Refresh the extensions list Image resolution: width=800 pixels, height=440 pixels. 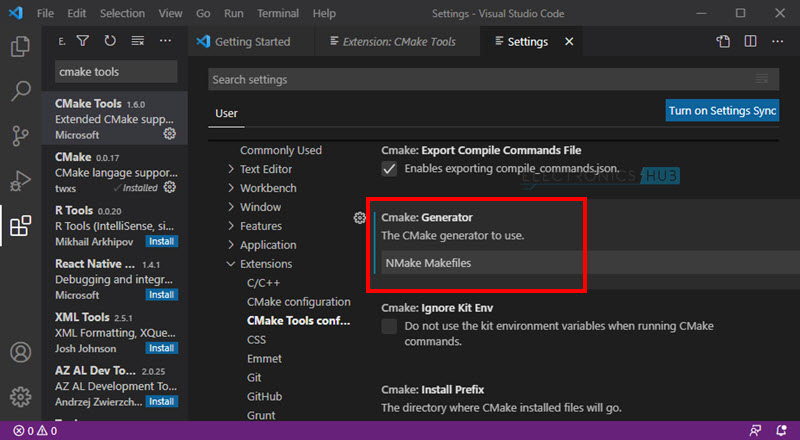110,41
